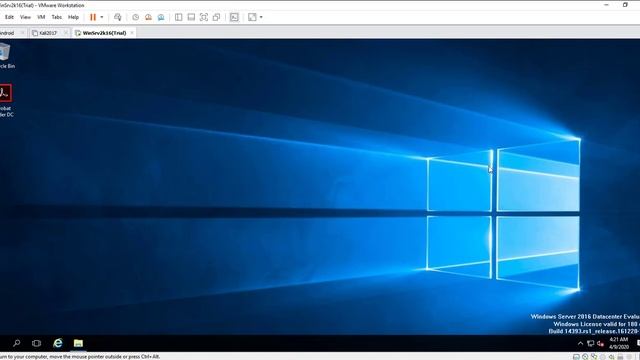Click the stretch guest display icon
This screenshot has height=360, width=640.
point(252,17)
